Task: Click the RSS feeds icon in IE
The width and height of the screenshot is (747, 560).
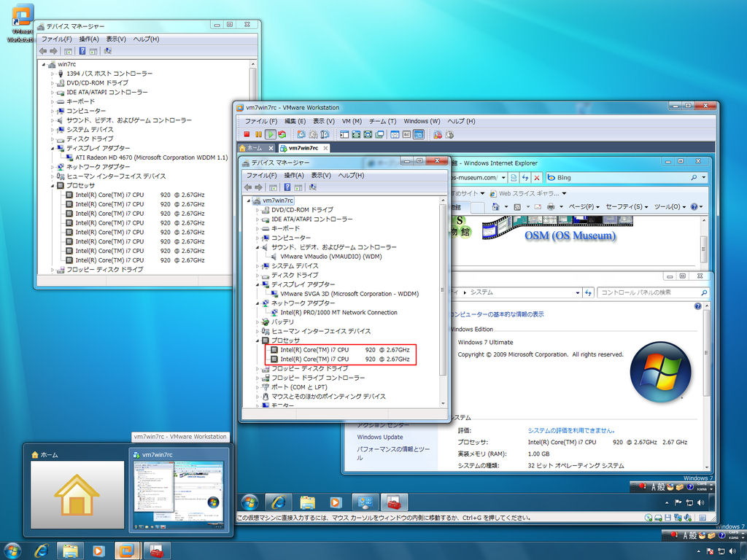Action: click(x=517, y=206)
